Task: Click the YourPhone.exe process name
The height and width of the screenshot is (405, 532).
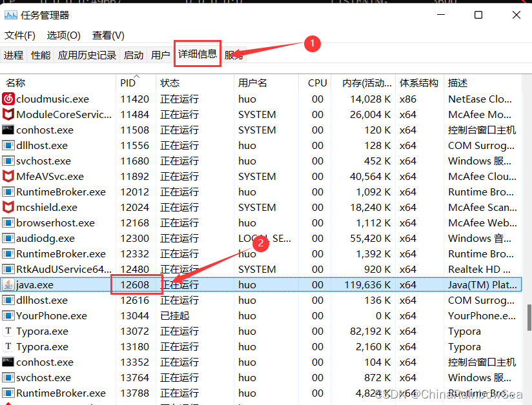Action: tap(52, 315)
